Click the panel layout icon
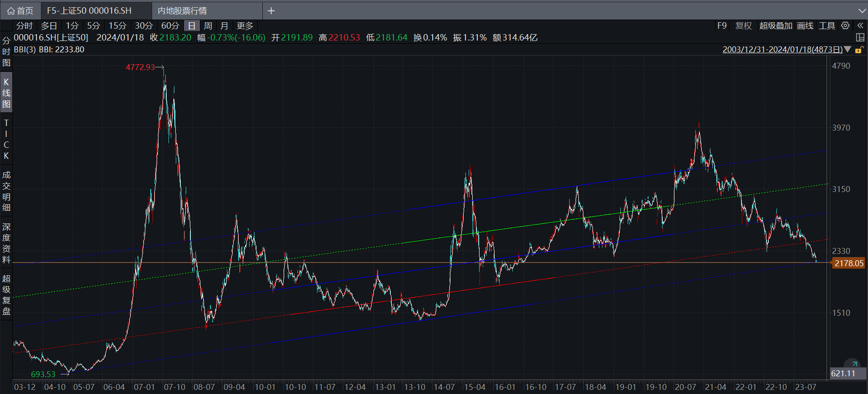 point(860,37)
